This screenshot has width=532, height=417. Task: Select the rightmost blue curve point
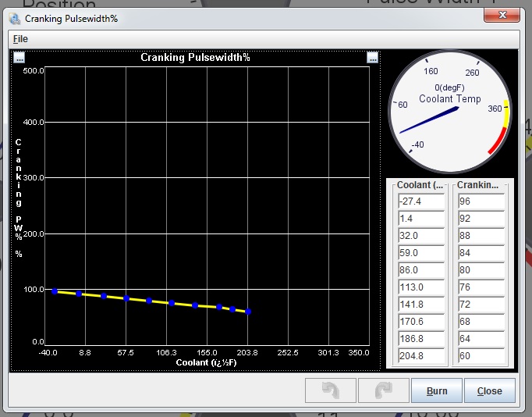tap(248, 312)
